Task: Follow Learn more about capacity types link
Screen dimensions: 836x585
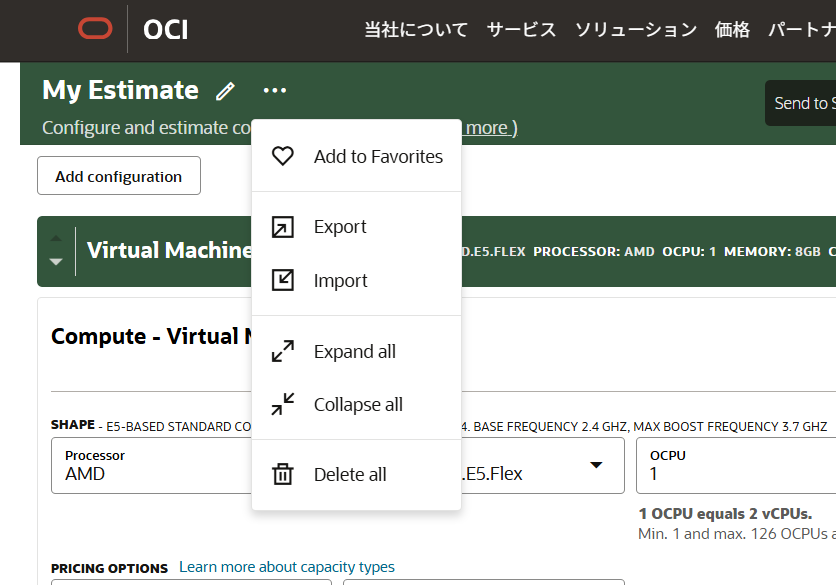Action: pos(287,566)
